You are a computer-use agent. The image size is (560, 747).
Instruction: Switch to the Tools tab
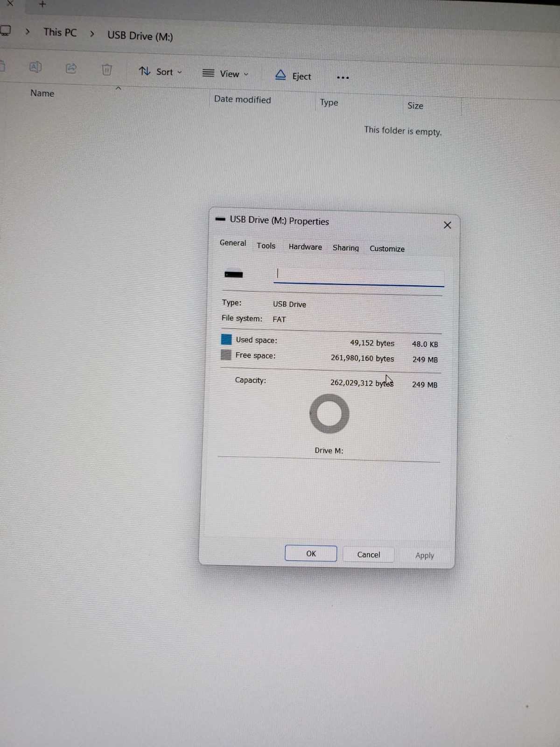266,246
